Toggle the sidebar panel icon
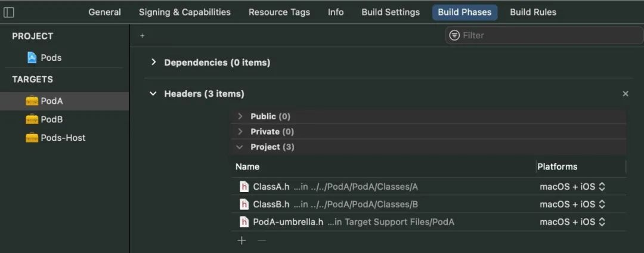The height and width of the screenshot is (253, 644). pos(9,13)
